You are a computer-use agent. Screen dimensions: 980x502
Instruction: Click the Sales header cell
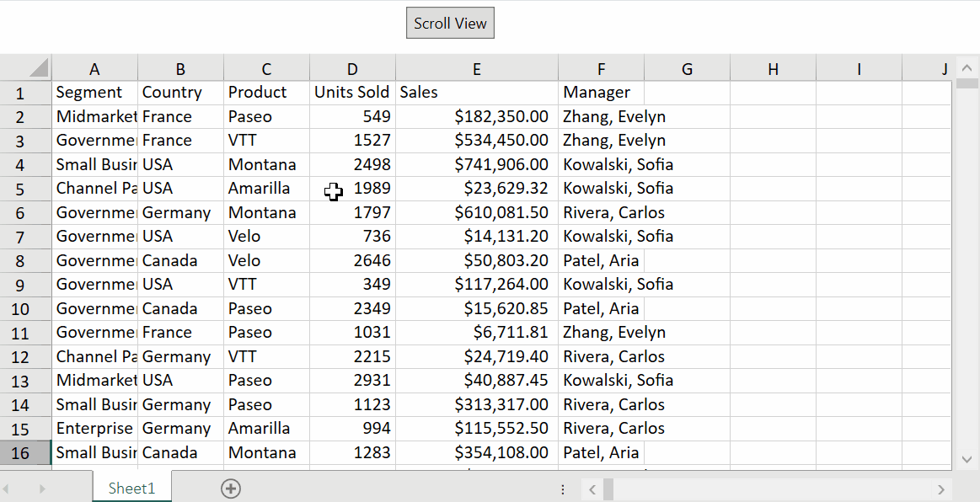(x=477, y=93)
